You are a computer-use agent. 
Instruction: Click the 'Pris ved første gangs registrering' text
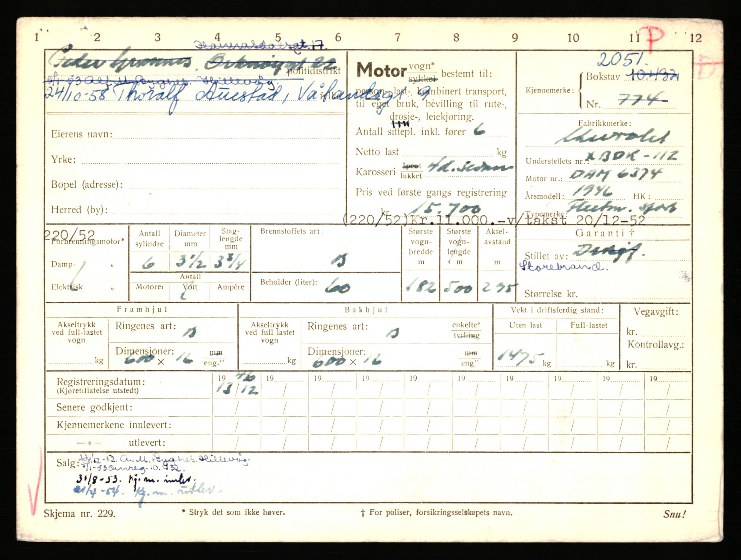431,192
